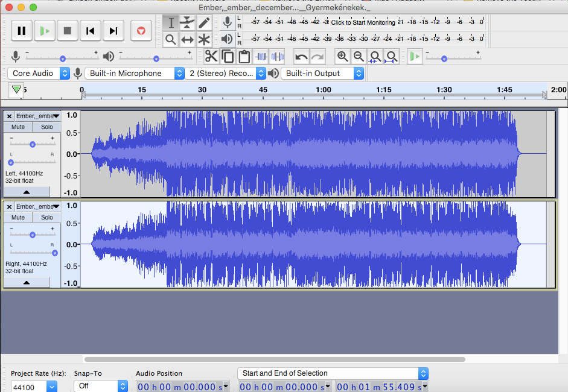Open the Built-in Microphone device dropdown
The width and height of the screenshot is (568, 392).
click(x=134, y=72)
